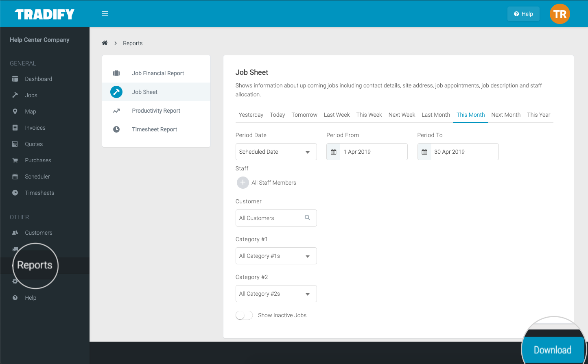This screenshot has height=364, width=588.
Task: Add staff with the plus icon
Action: [243, 183]
